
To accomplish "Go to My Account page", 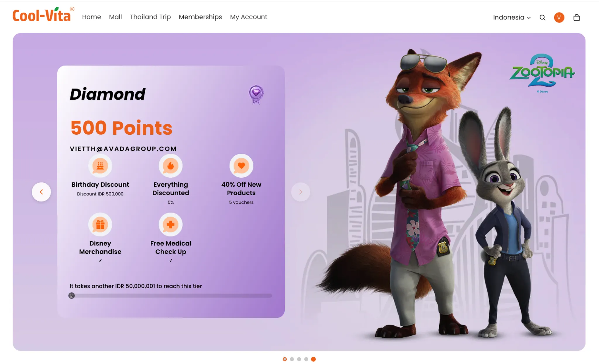I will [x=248, y=17].
